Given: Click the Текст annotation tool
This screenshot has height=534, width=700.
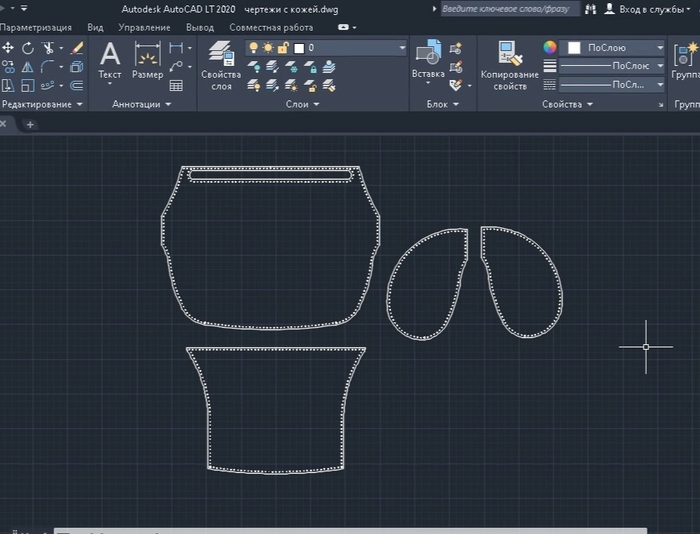Looking at the screenshot, I should 110,60.
